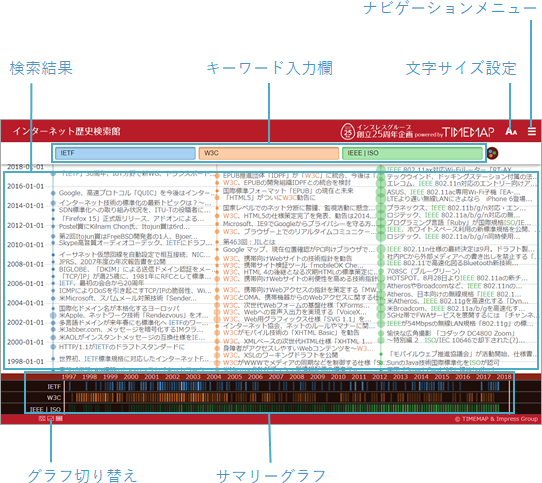
Task: Click the orange W3C keyword field
Action: coord(269,153)
